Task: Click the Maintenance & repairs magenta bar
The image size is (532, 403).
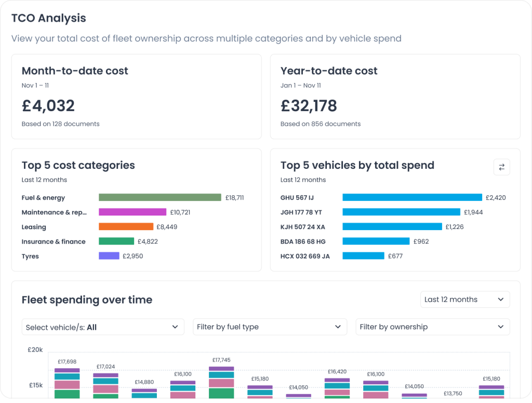Action: (132, 212)
